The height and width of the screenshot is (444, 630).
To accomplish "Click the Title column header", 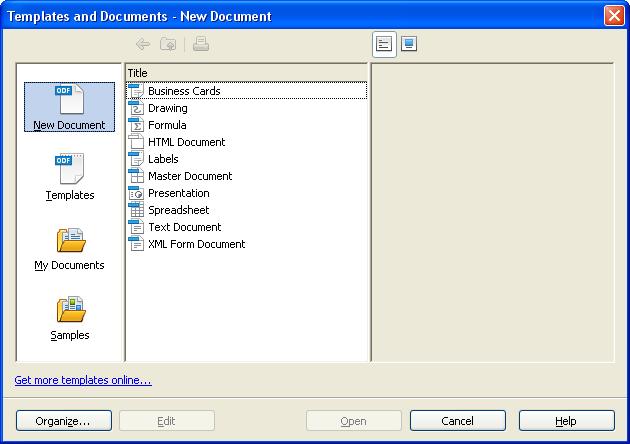I will (247, 73).
